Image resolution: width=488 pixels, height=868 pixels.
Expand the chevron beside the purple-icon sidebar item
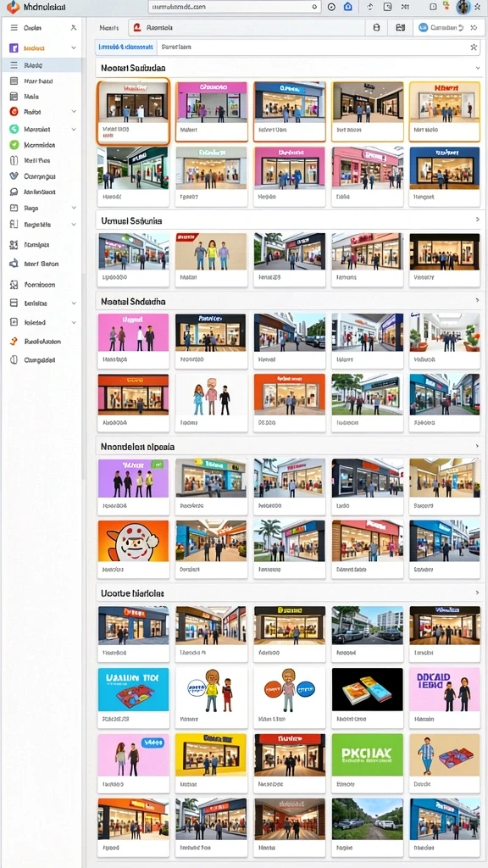[x=74, y=48]
